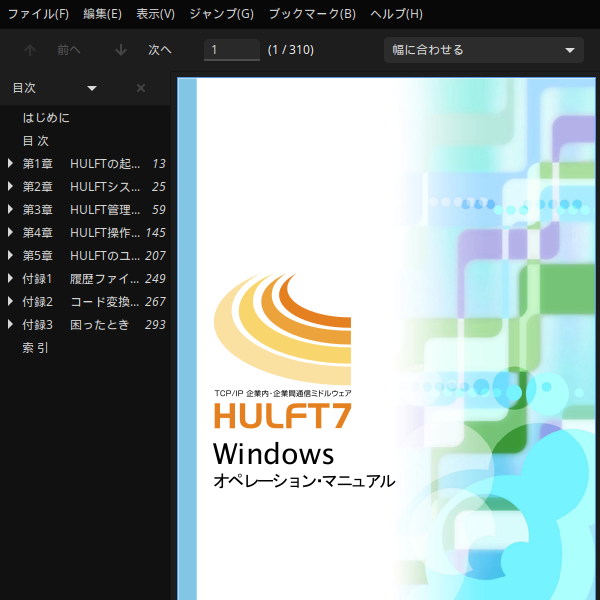The image size is (600, 600).
Task: Expand the 付録1 outline entry
Action: coord(11,279)
